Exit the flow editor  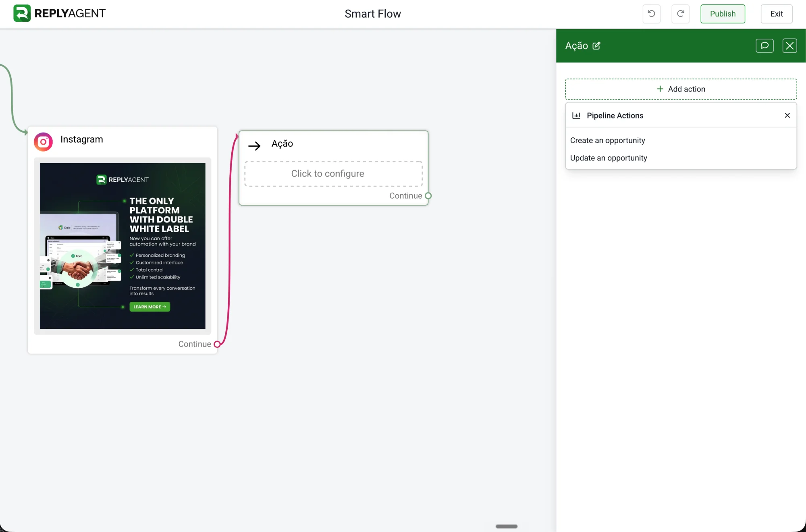click(776, 14)
